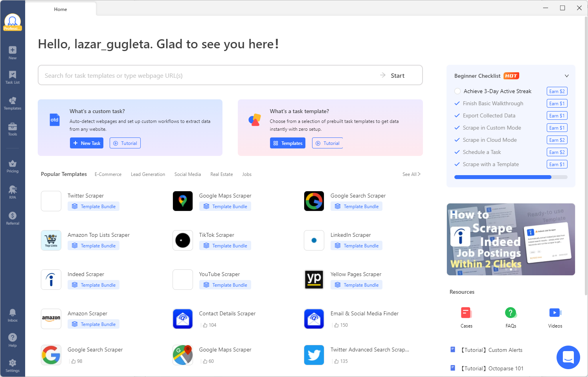This screenshot has height=377, width=588.
Task: Click the blue New Task button
Action: 86,143
